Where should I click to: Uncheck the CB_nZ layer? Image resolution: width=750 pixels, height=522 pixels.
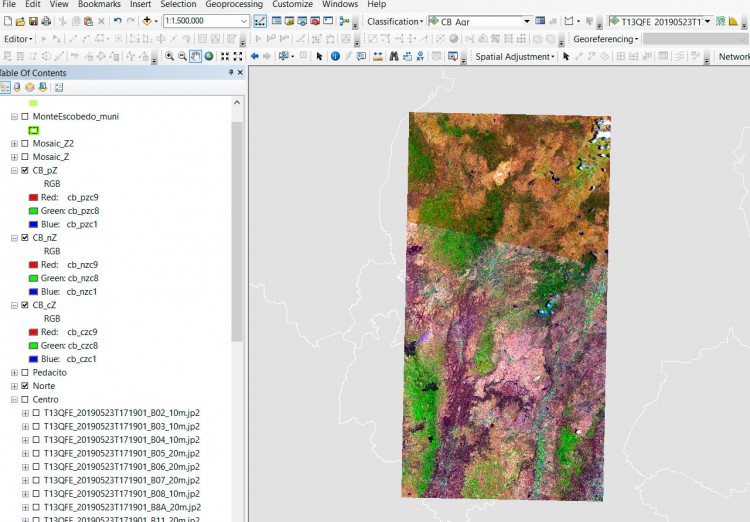point(25,237)
